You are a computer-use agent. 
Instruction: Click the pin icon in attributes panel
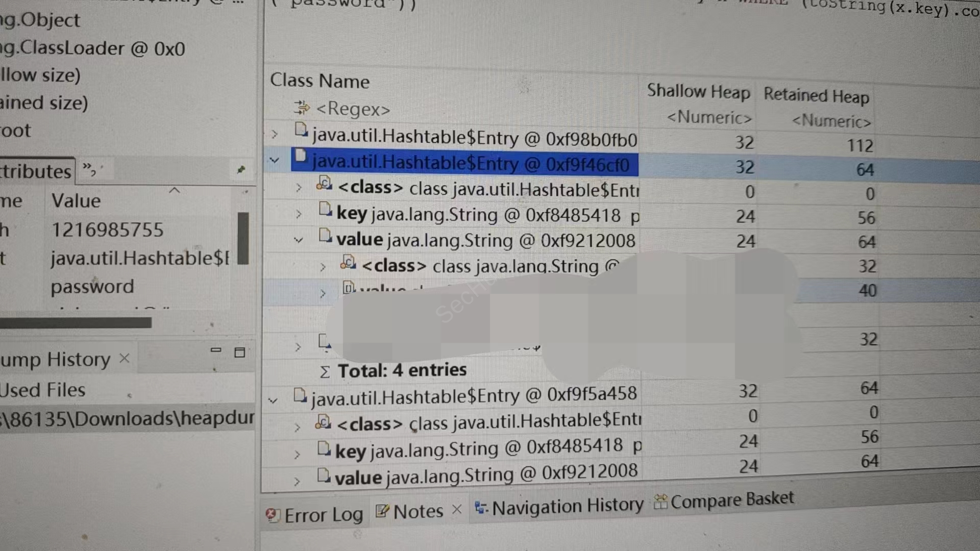pos(241,169)
